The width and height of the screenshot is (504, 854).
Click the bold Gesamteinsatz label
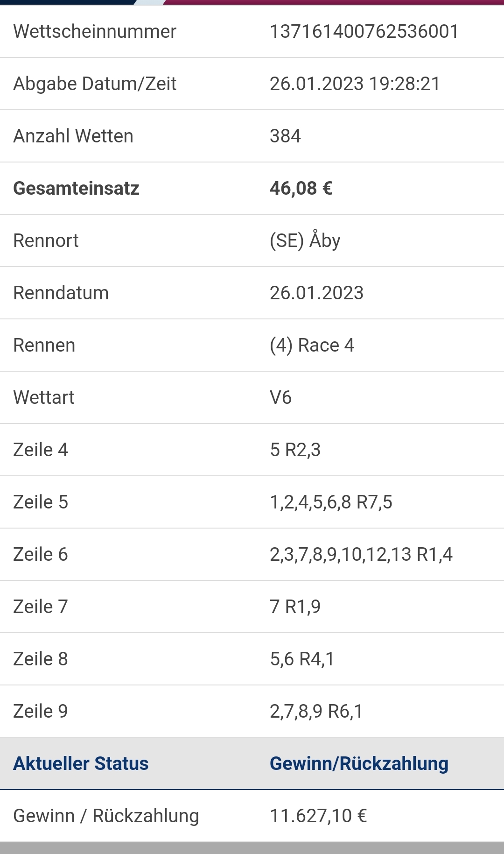(x=76, y=189)
